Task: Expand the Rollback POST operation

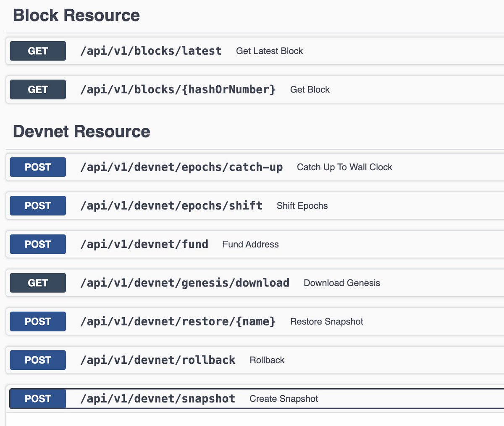Action: (255, 360)
